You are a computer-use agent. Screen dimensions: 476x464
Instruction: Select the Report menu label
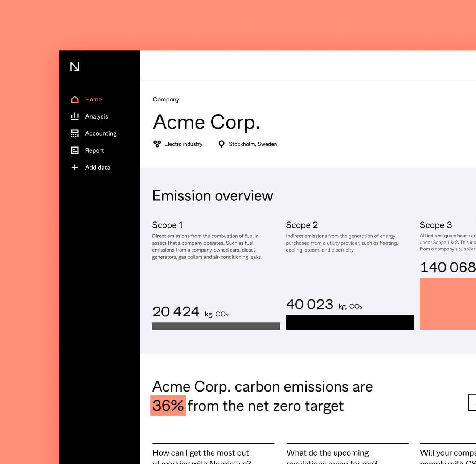94,150
